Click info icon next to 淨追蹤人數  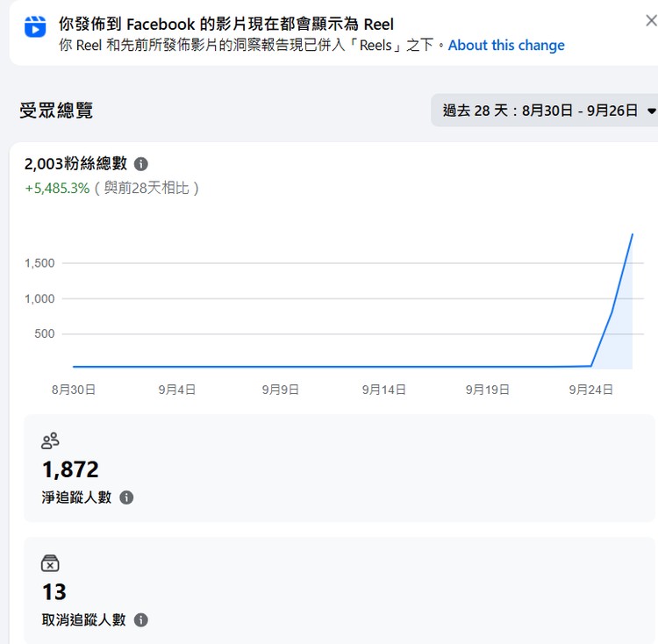[x=126, y=497]
